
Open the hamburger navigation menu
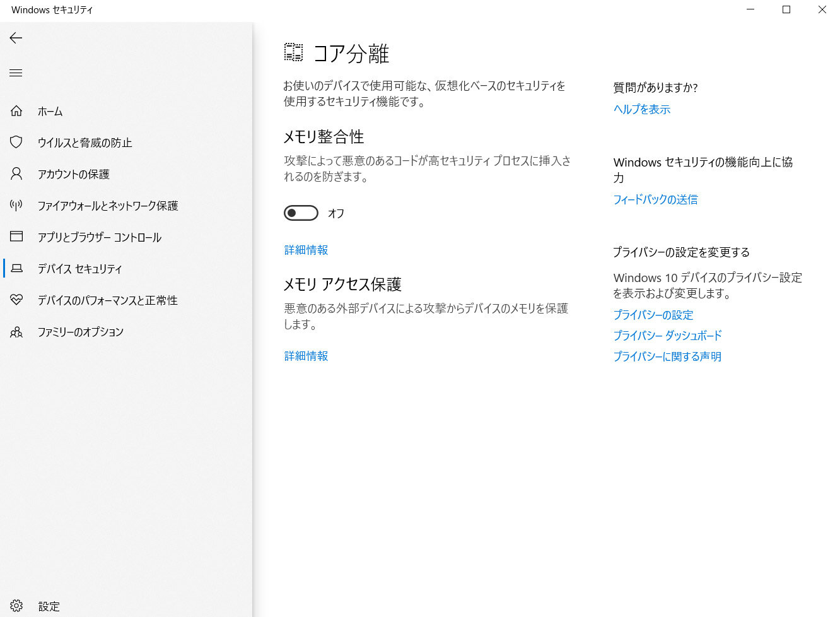(16, 73)
